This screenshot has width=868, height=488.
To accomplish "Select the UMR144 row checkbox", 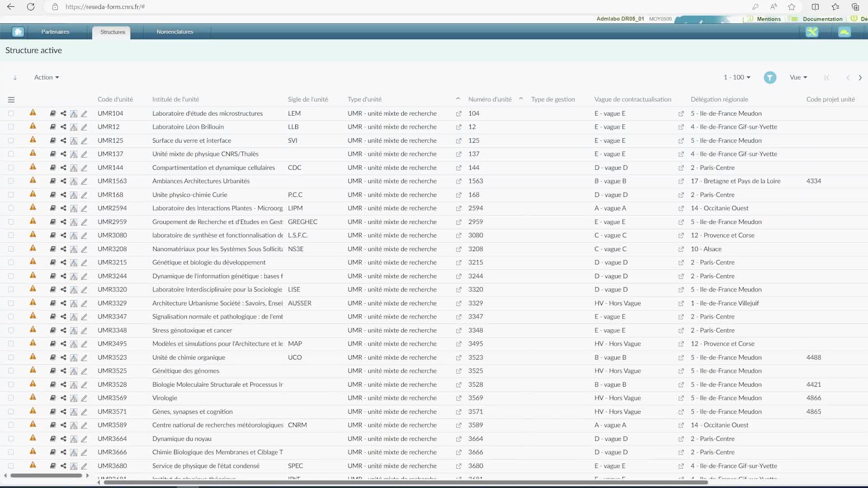I will pyautogui.click(x=11, y=168).
